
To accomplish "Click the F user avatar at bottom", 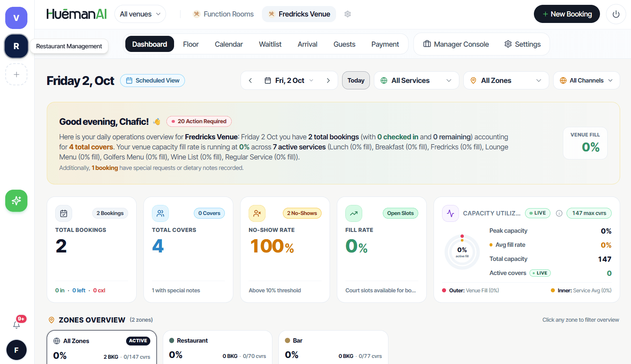I will (x=16, y=350).
